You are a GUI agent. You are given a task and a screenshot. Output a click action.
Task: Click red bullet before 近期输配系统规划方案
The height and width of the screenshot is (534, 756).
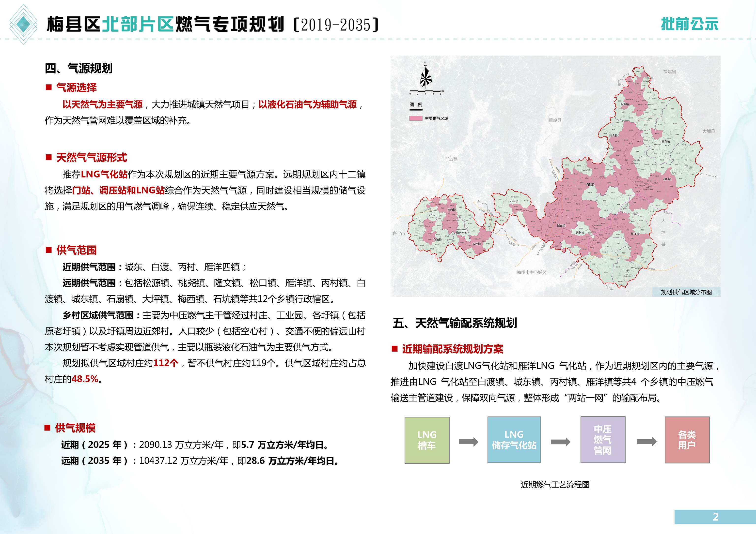pos(394,349)
